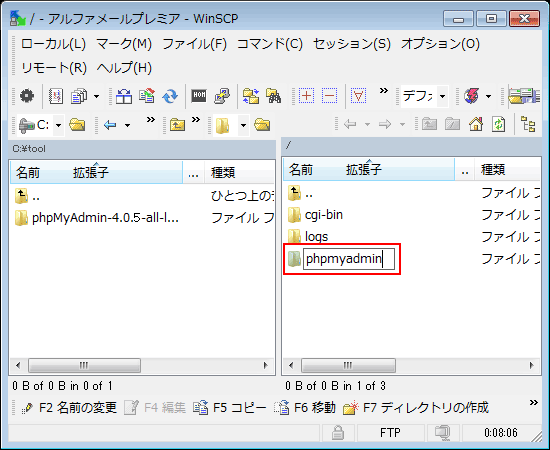Open the dropdown arrow beside the session icon
Screen dimensions: 550x450
[488, 96]
